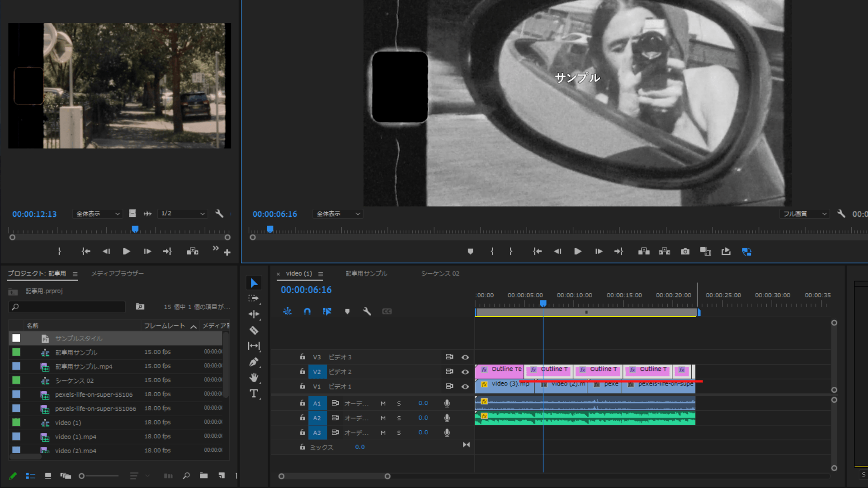Open program monitor zoom level dropdown 全体表示

(338, 214)
